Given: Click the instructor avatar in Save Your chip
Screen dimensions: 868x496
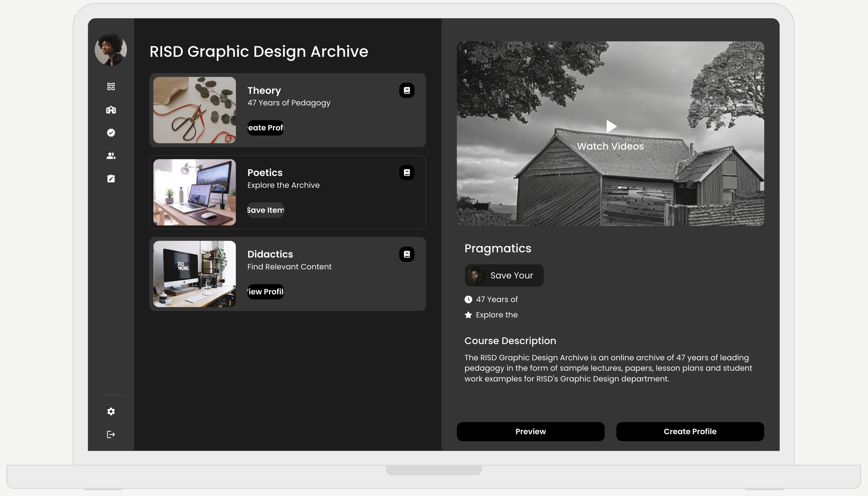Looking at the screenshot, I should [475, 275].
